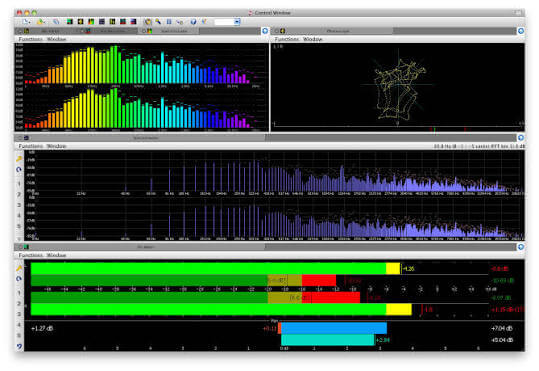The height and width of the screenshot is (371, 539).
Task: Select preset 4 beside the level meter
Action: [19, 325]
